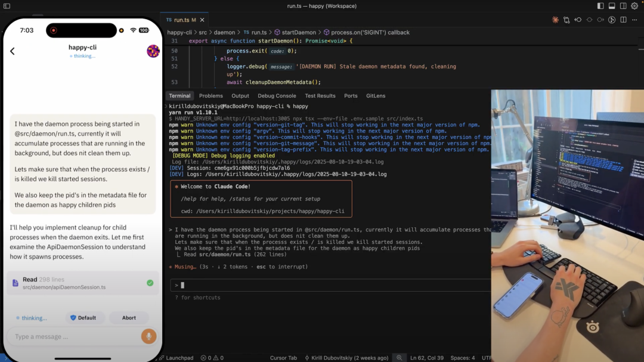Screen dimensions: 644x362
Task: Open the editor more actions ellipsis icon
Action: [634, 20]
